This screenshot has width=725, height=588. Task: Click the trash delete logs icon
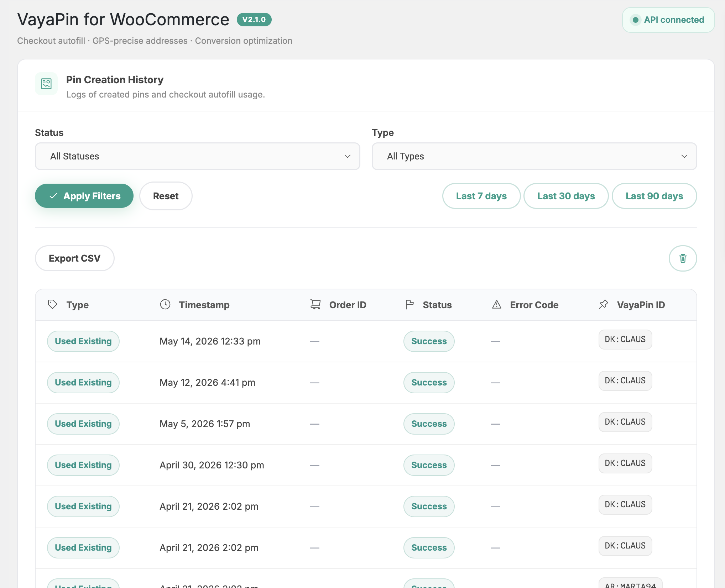pos(683,258)
